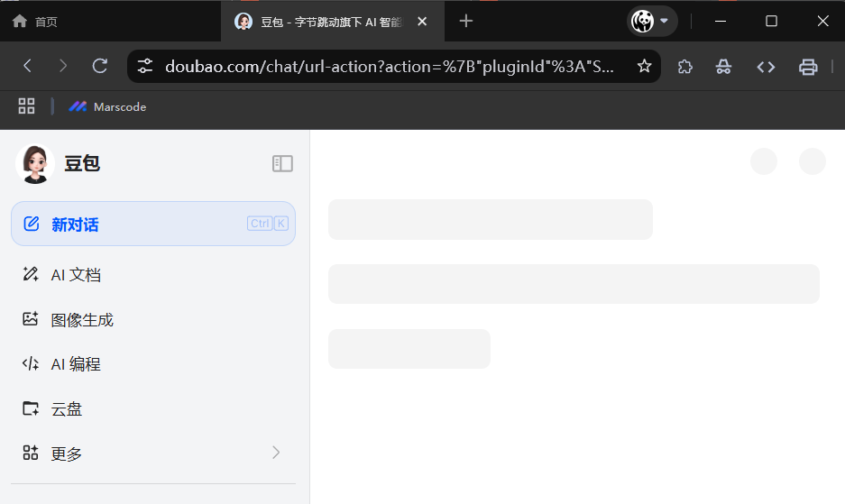Bookmark this page with star icon
Viewport: 845px width, 504px height.
[x=644, y=67]
